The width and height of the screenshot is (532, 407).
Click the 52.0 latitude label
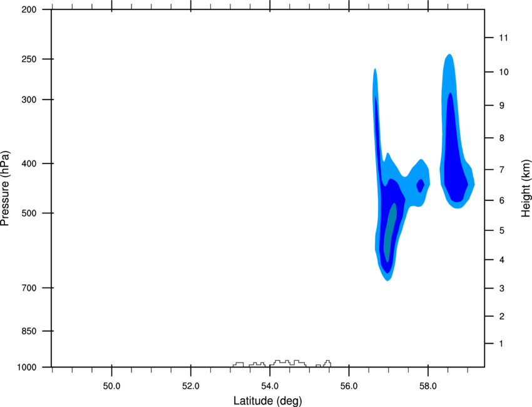click(191, 386)
